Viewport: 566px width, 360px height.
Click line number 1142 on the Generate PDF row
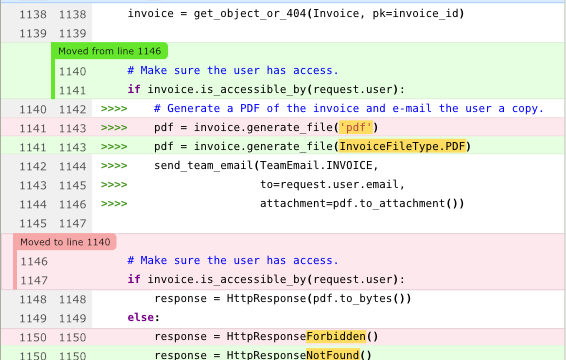(x=73, y=109)
